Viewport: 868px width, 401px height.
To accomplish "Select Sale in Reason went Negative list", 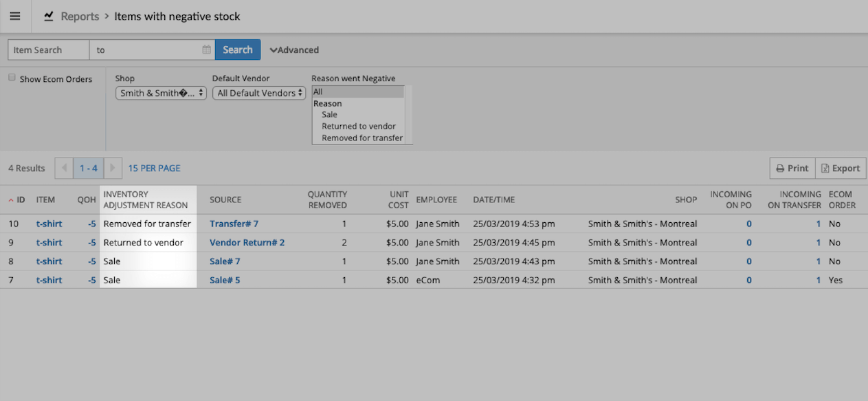I will click(x=329, y=115).
